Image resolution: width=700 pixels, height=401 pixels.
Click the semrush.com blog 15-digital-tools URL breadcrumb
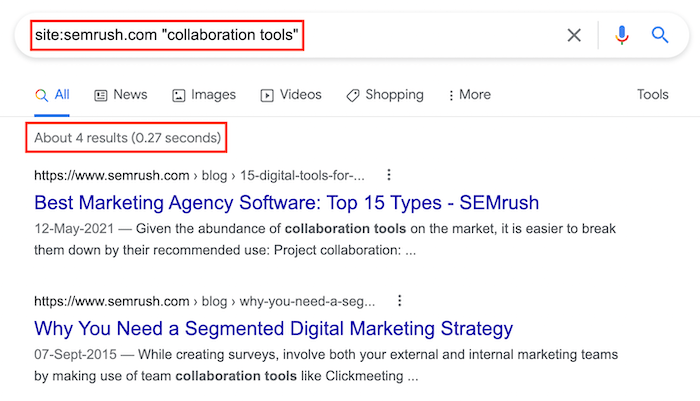(x=199, y=175)
